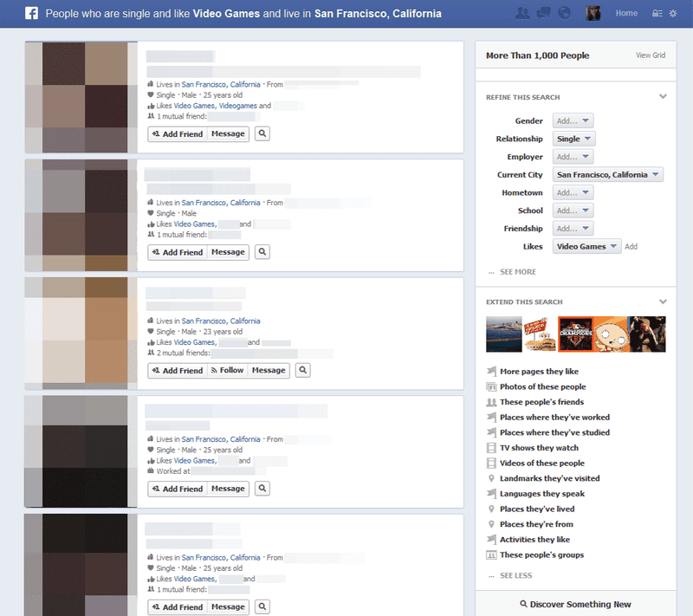Click the In-N-Out style burger page thumbnail

[x=540, y=334]
